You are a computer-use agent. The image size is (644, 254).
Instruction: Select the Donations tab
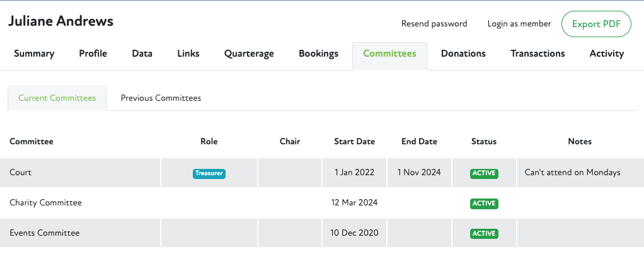pos(463,54)
